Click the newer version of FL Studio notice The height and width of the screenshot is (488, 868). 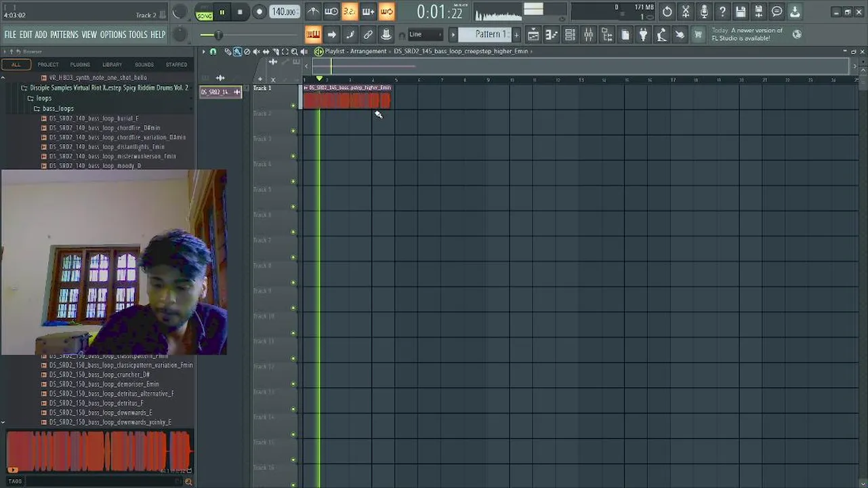click(x=747, y=35)
